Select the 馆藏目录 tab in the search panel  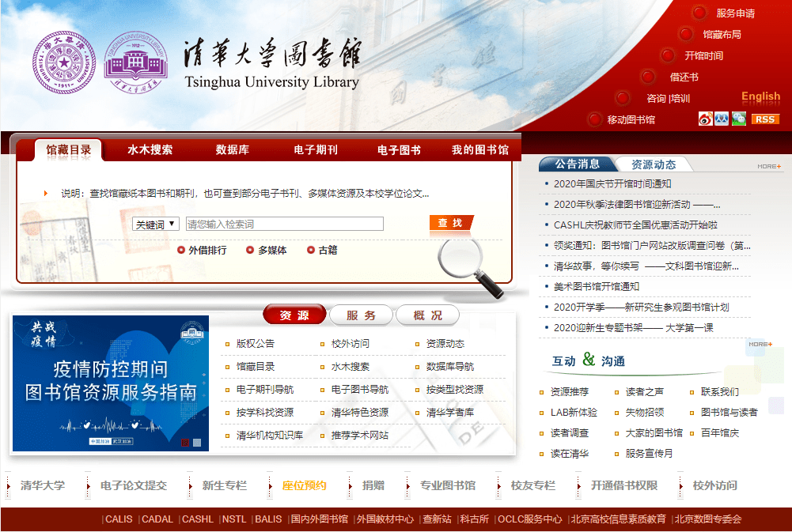[69, 150]
